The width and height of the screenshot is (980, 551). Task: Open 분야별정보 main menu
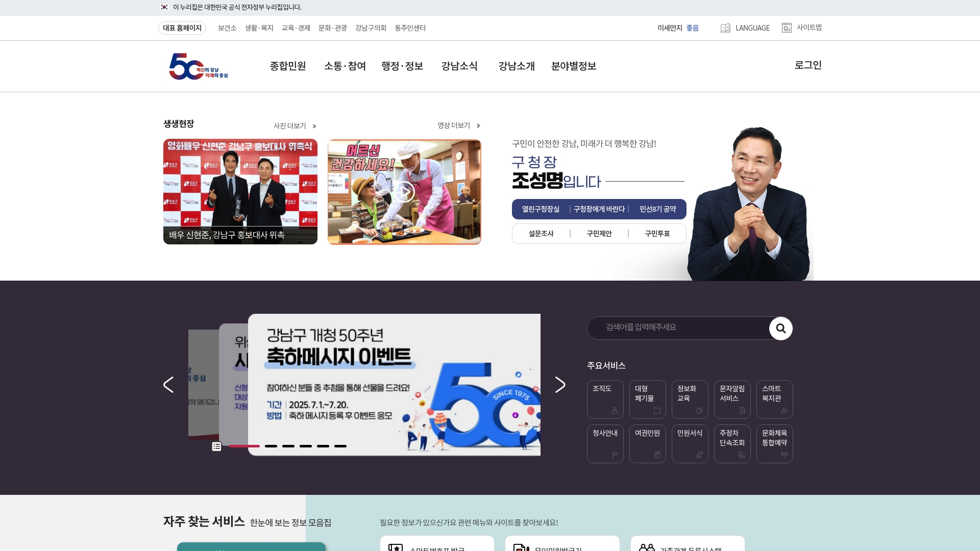click(574, 66)
